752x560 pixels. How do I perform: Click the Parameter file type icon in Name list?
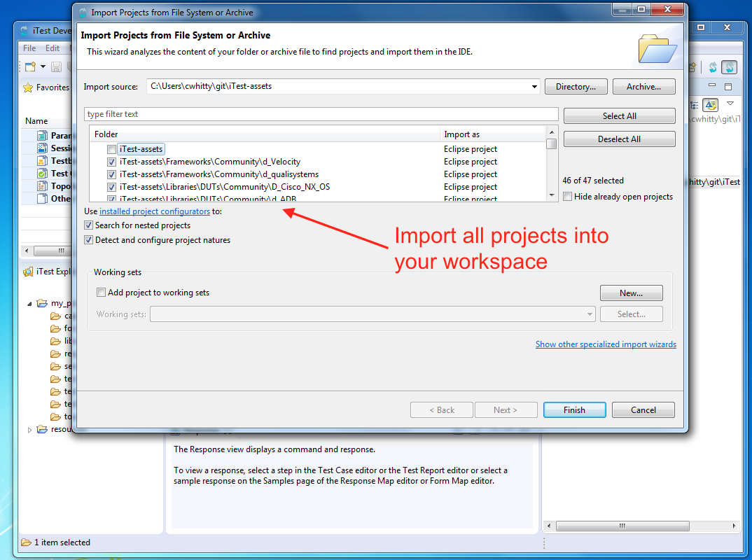[43, 136]
